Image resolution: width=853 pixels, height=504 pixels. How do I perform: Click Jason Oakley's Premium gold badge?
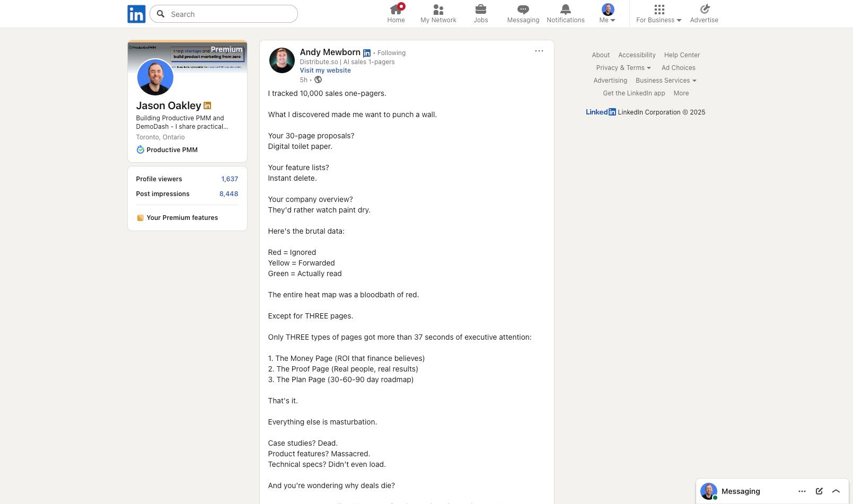[207, 105]
